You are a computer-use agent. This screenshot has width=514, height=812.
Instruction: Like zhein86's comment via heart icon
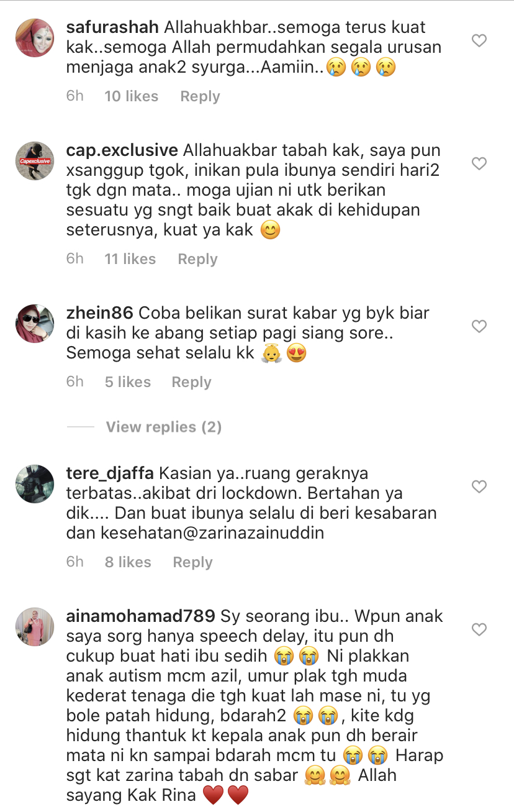pos(479,326)
